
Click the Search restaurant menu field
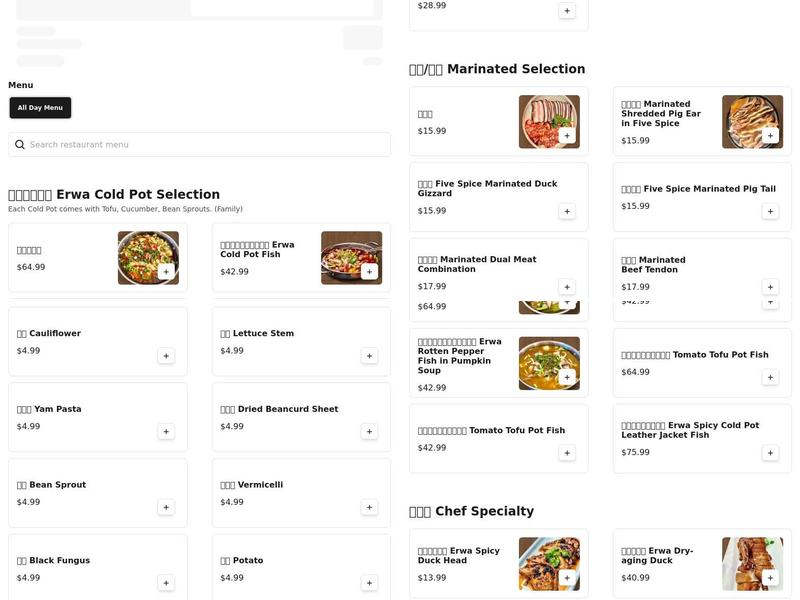200,145
